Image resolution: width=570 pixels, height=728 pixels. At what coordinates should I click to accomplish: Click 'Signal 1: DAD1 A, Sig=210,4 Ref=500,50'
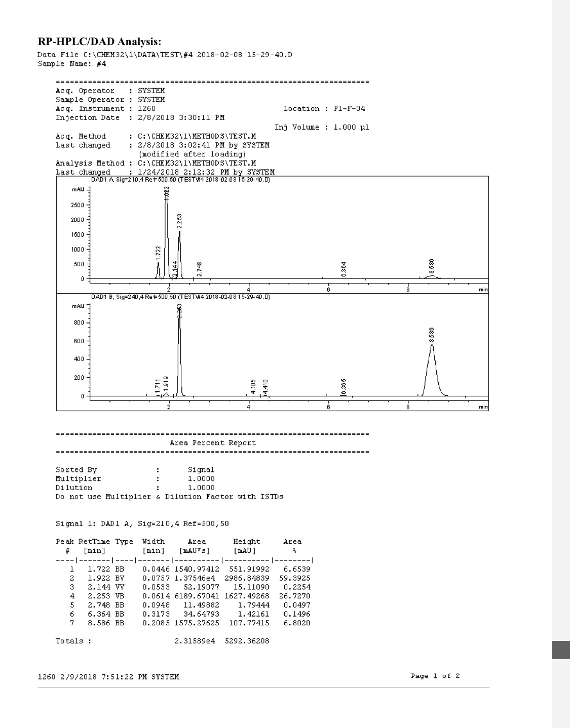click(142, 524)
